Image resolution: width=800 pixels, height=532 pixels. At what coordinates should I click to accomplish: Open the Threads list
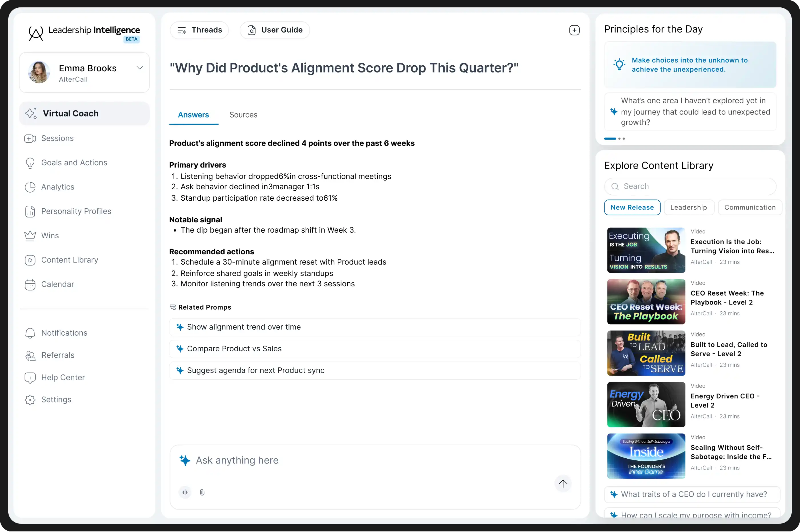click(199, 30)
